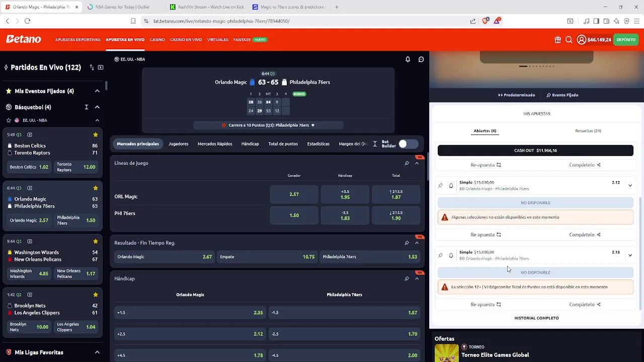Image resolution: width=644 pixels, height=362 pixels.
Task: Open Carrera a 10 Puntos dropdown
Action: click(268, 125)
